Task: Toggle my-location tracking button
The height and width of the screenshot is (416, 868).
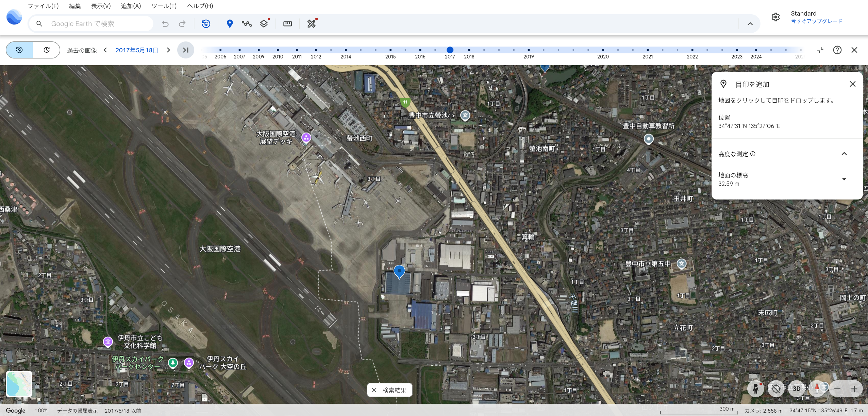Action: (776, 388)
